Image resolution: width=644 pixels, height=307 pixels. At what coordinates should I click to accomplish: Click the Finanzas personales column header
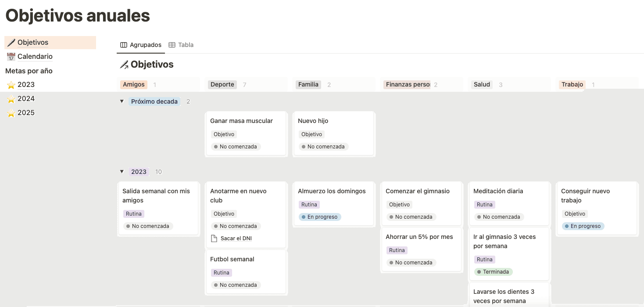[x=408, y=84]
